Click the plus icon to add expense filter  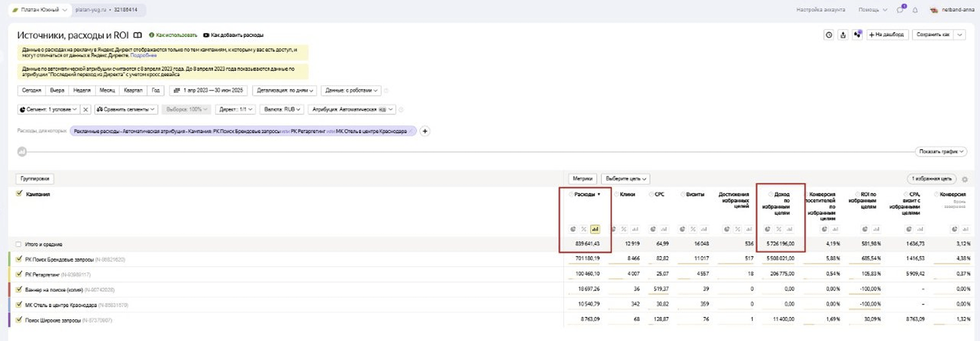click(425, 131)
